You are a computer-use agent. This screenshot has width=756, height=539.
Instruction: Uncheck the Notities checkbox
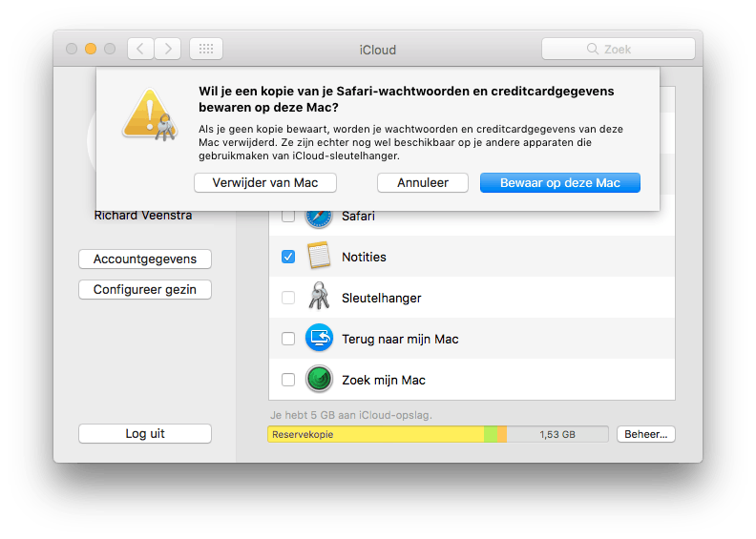(288, 257)
